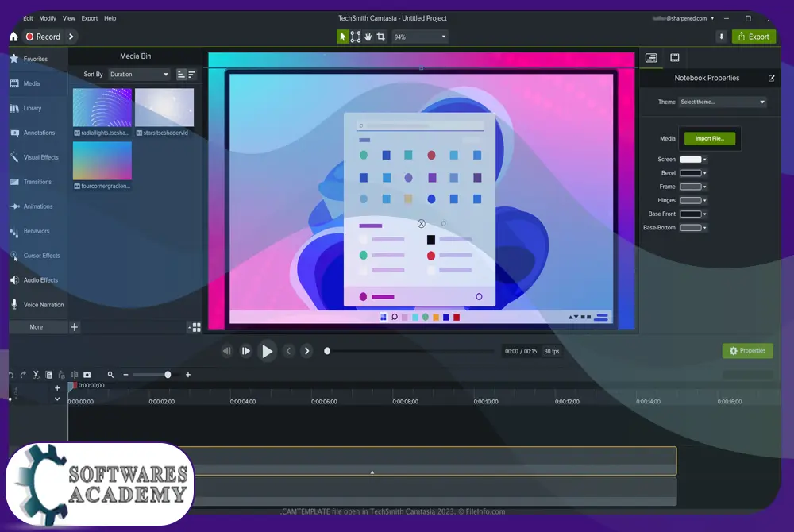Open the visual properties panel icon

(651, 58)
